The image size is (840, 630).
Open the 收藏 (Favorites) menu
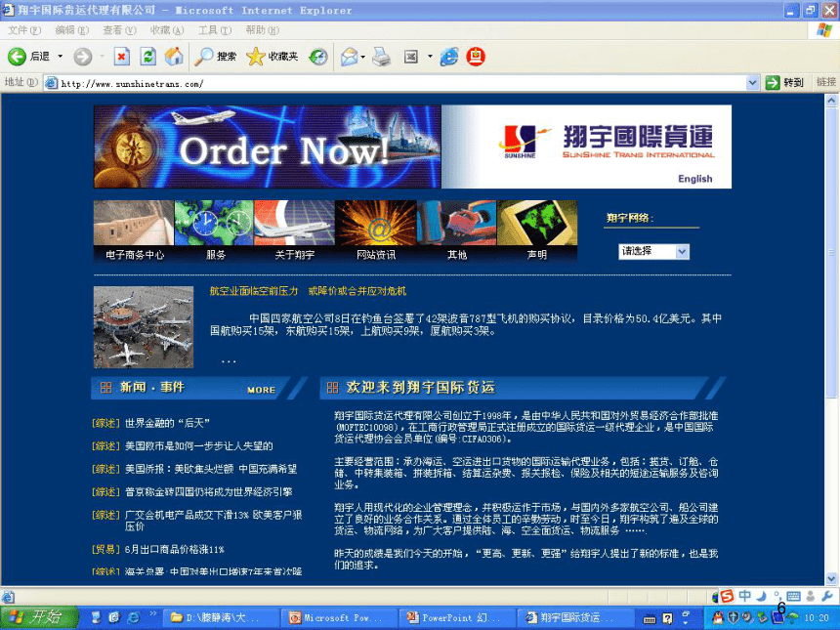pyautogui.click(x=167, y=30)
